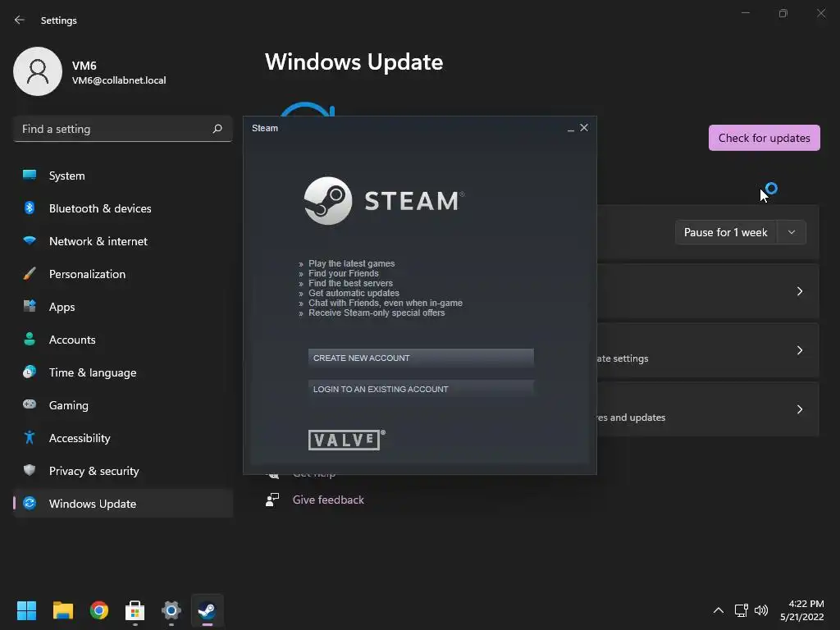Open Give feedback link
The height and width of the screenshot is (630, 840).
point(328,500)
